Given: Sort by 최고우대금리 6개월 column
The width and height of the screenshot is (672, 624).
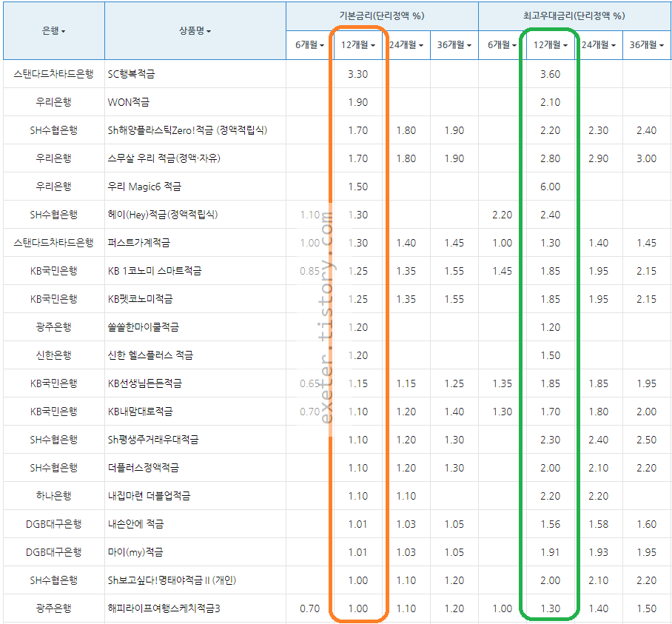Looking at the screenshot, I should point(502,44).
